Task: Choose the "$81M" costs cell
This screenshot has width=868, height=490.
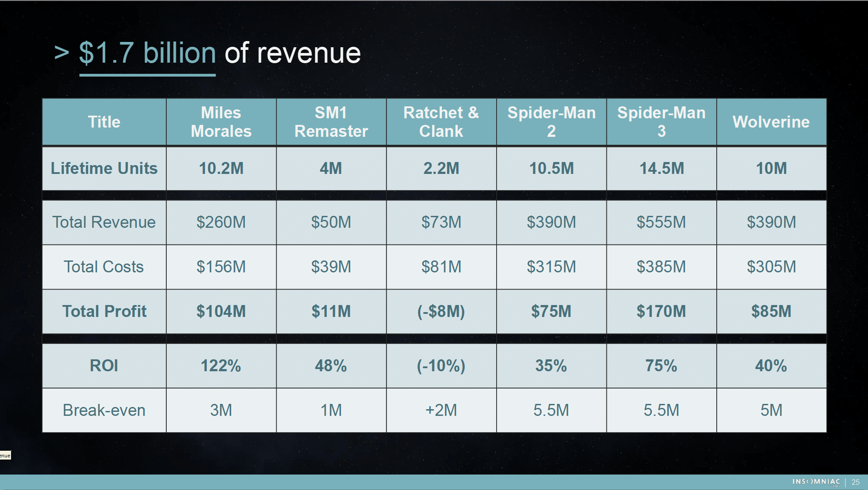Action: coord(441,267)
